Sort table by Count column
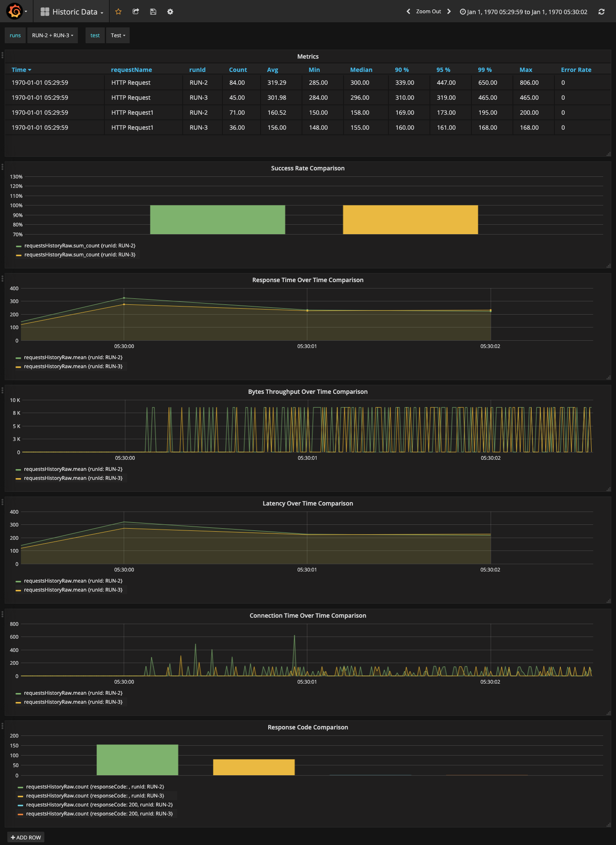 (x=238, y=70)
